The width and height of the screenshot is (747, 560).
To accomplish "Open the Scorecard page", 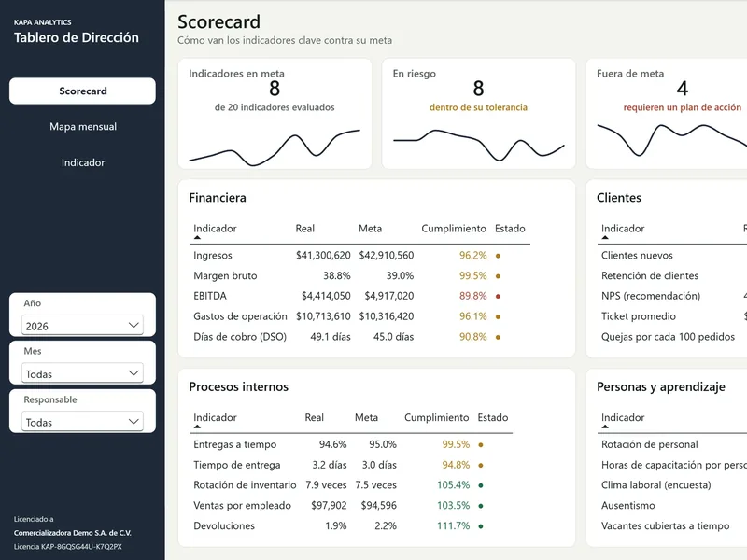I will pyautogui.click(x=82, y=91).
